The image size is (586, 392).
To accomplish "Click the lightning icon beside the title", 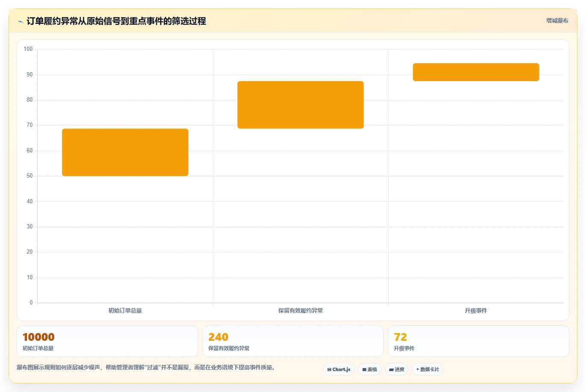I will coord(20,21).
